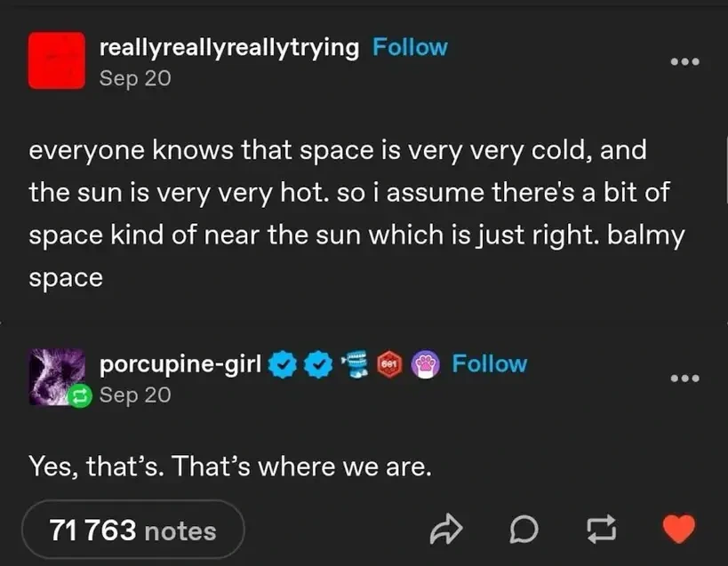Image resolution: width=728 pixels, height=566 pixels.
Task: Open the options menu on porcupine-girl's reblog
Action: tap(684, 377)
